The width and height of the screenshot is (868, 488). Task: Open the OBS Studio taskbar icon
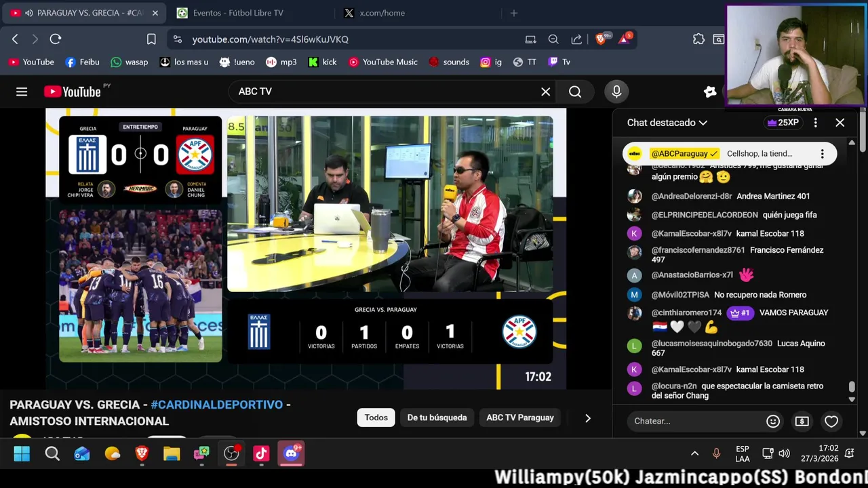click(231, 453)
